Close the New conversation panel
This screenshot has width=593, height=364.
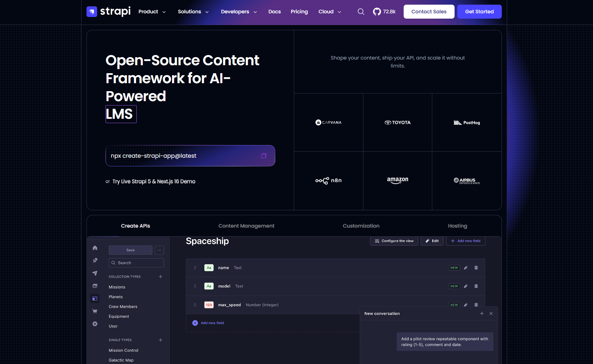tap(491, 313)
